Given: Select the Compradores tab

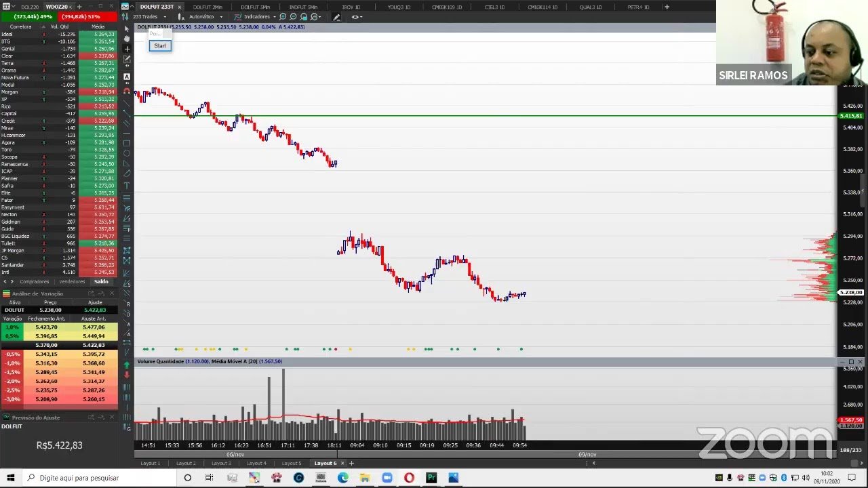Looking at the screenshot, I should pyautogui.click(x=35, y=281).
